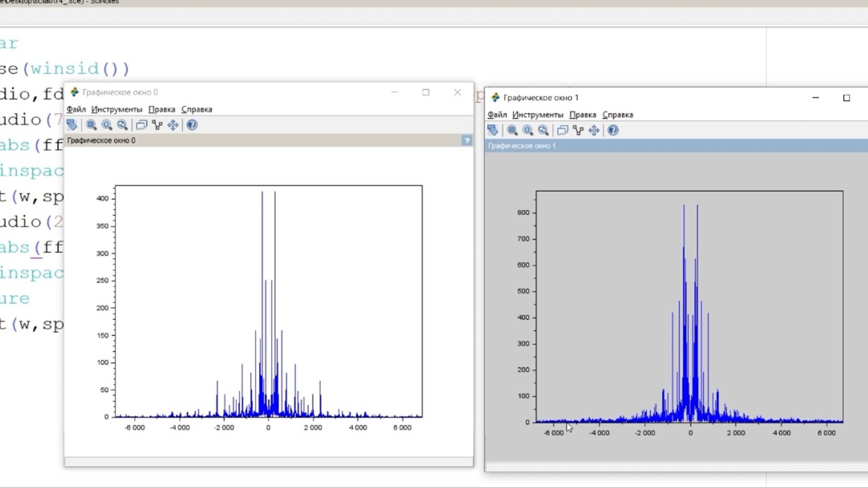Click the datatip mode icon in Графическое окно 0
Screen dimensions: 868x488
(x=141, y=125)
